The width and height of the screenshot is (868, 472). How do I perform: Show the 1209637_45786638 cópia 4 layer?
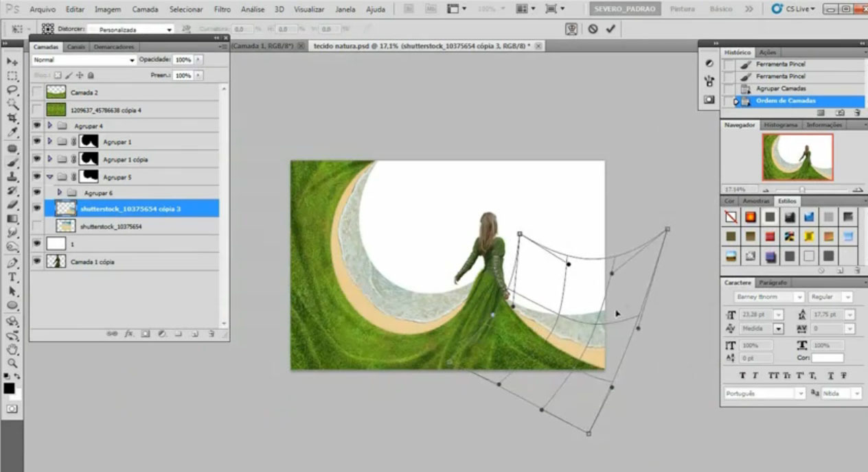point(36,110)
